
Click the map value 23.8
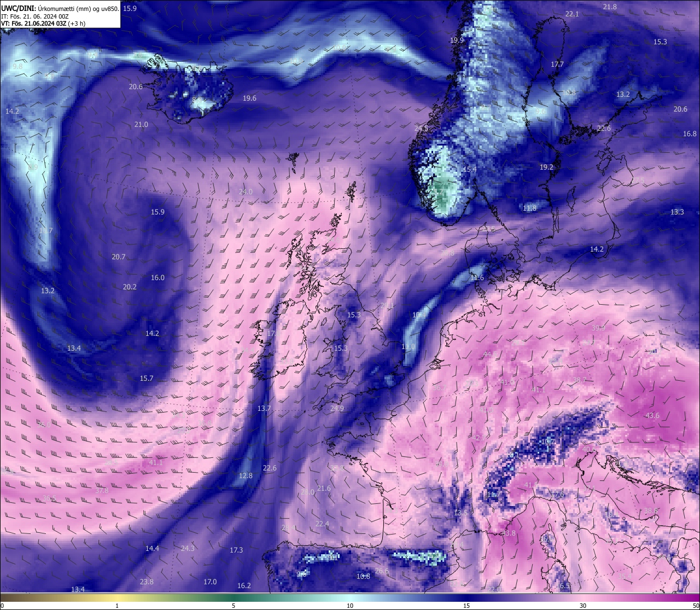(147, 582)
